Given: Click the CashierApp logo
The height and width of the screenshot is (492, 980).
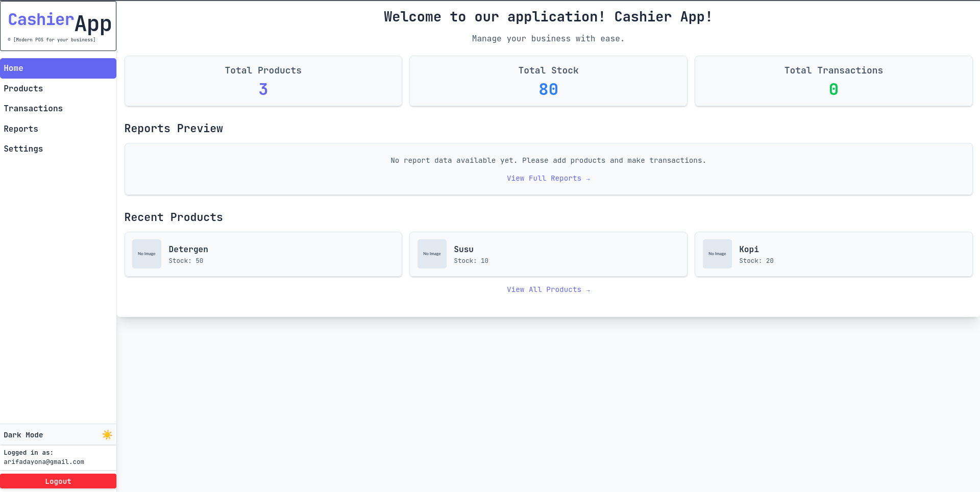Looking at the screenshot, I should tap(58, 22).
